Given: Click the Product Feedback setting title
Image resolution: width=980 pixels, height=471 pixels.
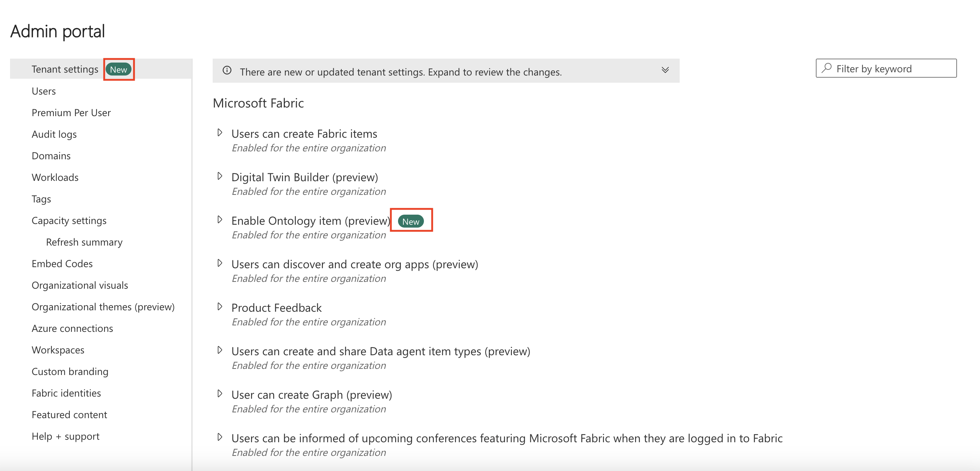Looking at the screenshot, I should click(x=276, y=308).
